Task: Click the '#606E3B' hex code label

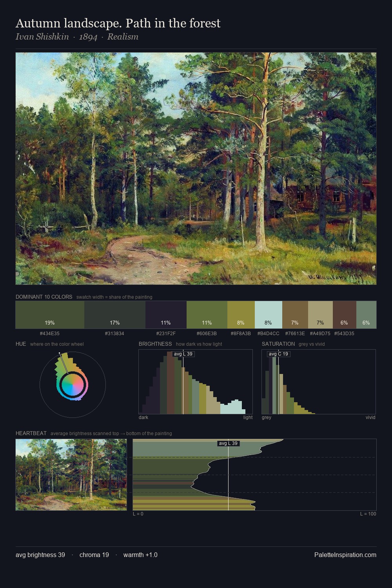Action: click(207, 334)
